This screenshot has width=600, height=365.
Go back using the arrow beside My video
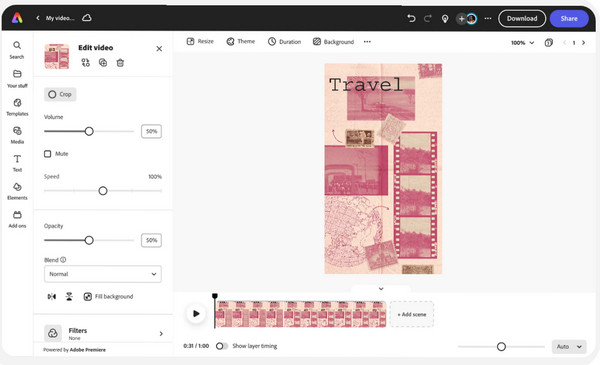point(38,18)
